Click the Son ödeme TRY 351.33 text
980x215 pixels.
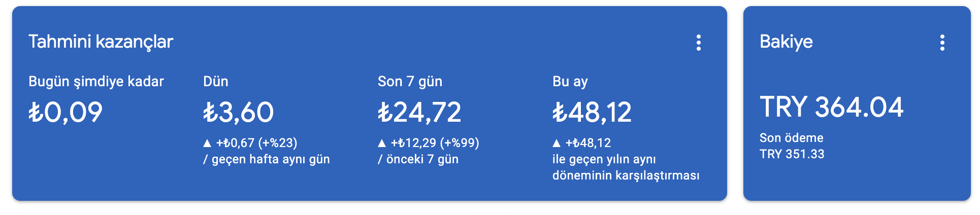792,146
